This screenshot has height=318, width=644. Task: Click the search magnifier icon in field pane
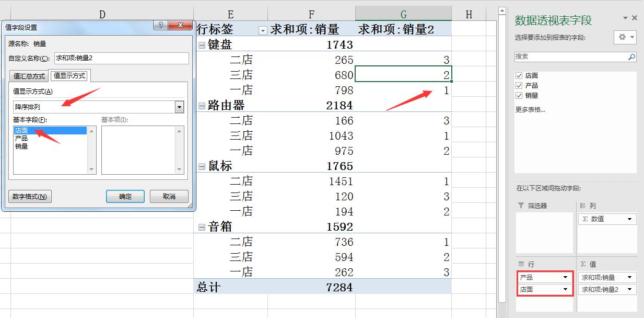(631, 57)
